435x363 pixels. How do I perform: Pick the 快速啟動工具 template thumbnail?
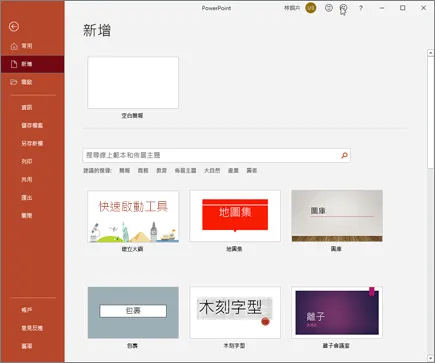(133, 216)
